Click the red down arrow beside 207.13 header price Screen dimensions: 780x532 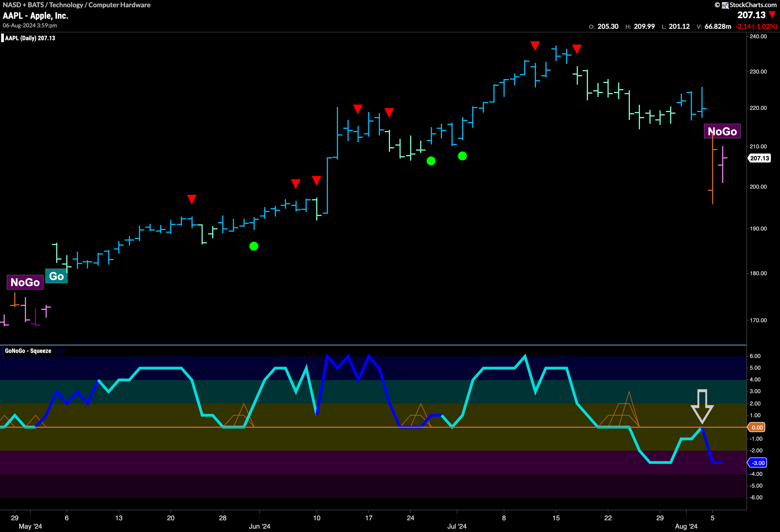pos(772,15)
